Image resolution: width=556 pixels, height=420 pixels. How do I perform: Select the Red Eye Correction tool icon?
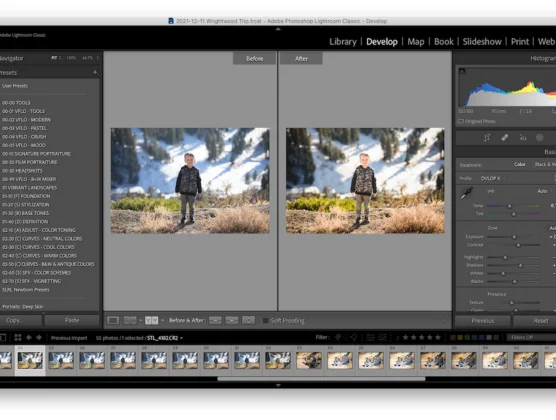(523, 138)
